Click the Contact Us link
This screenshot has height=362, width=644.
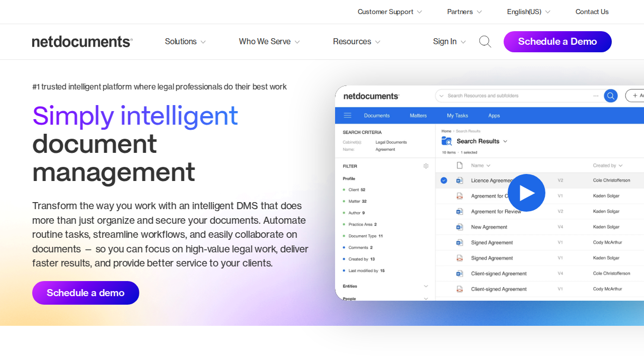pos(592,12)
